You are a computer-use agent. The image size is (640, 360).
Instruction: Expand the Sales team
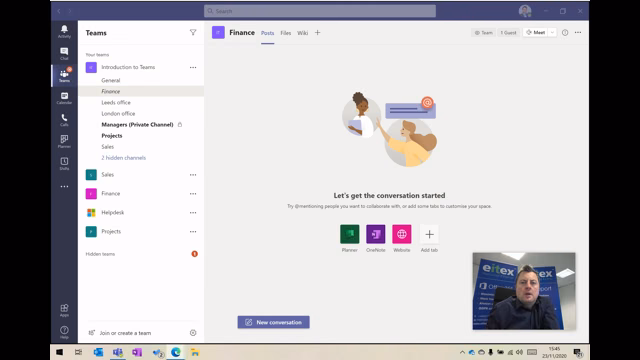pos(108,175)
